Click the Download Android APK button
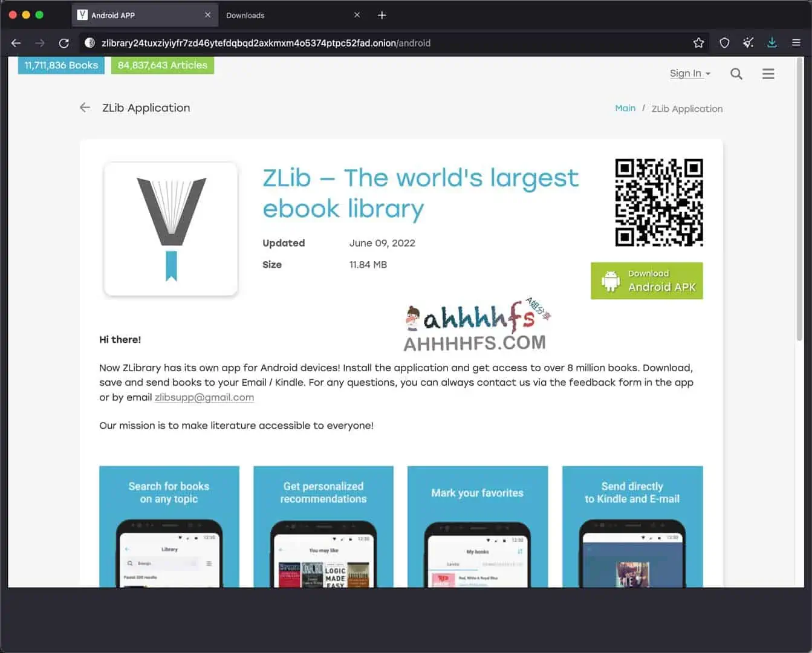812x653 pixels. (x=646, y=281)
